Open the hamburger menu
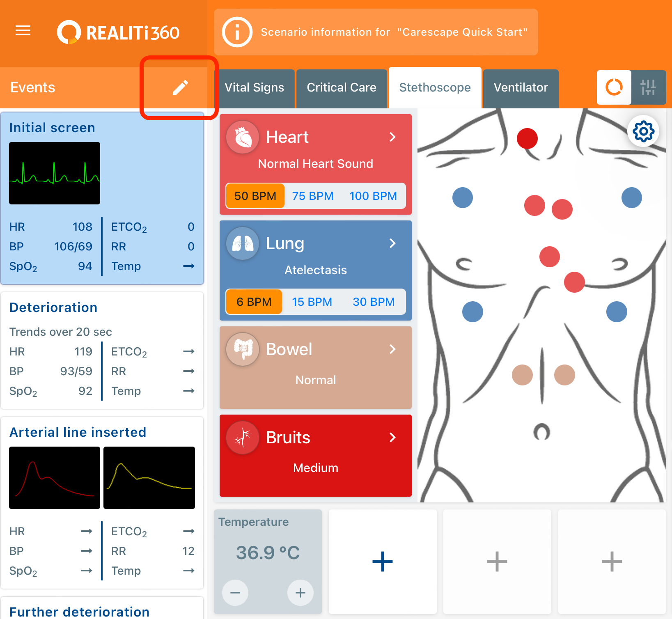The image size is (672, 619). click(23, 31)
